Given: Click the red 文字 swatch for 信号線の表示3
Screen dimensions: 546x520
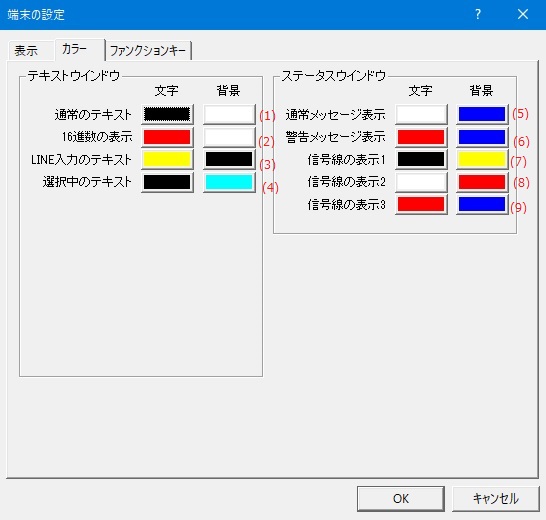Looking at the screenshot, I should point(421,204).
